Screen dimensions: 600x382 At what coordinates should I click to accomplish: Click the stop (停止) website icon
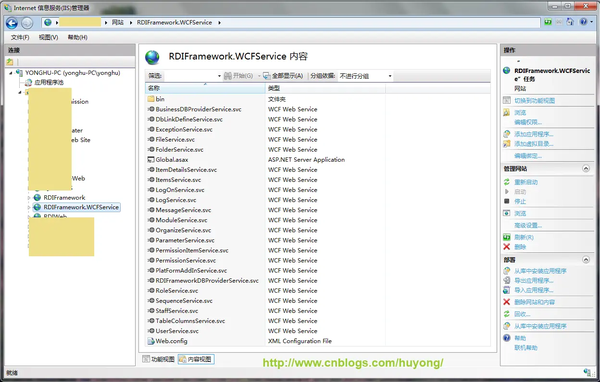(507, 201)
